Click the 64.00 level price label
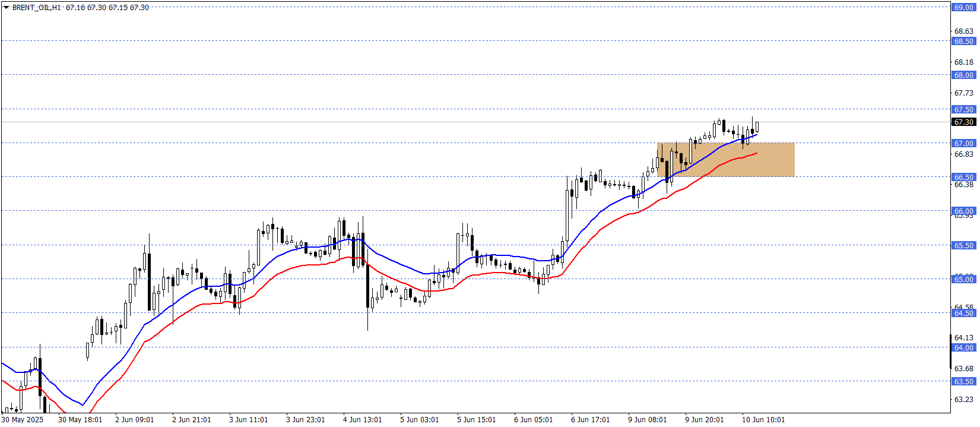The height and width of the screenshot is (427, 980). [x=963, y=347]
